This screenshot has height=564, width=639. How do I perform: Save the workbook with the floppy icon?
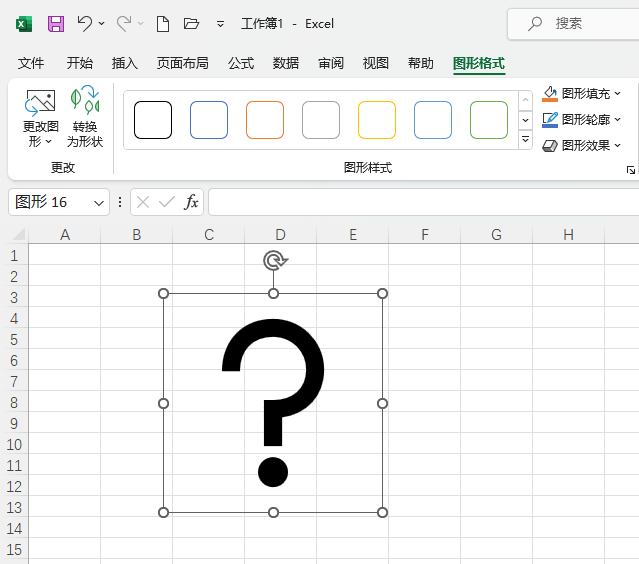click(x=56, y=24)
